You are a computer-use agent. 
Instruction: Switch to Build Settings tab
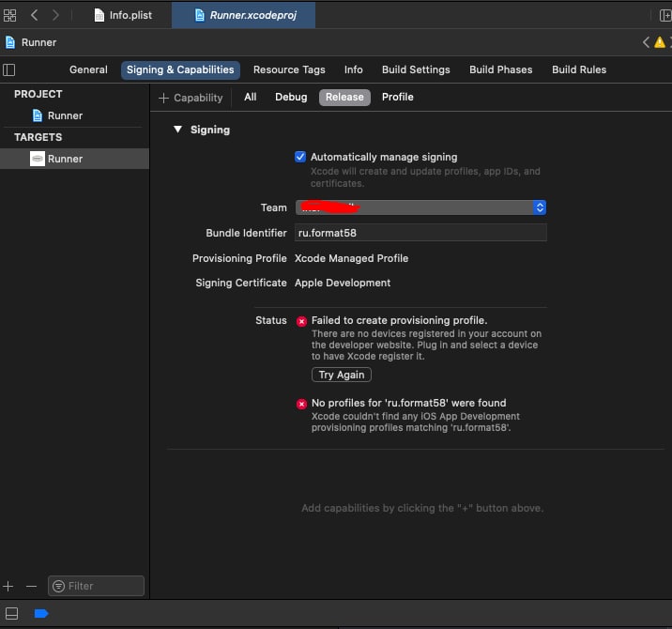click(416, 69)
